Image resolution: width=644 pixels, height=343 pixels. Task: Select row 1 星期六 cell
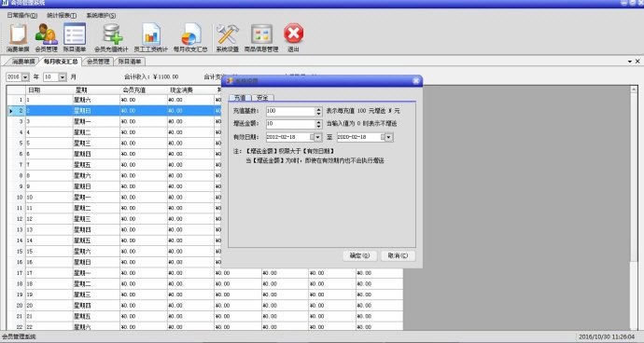tap(96, 100)
